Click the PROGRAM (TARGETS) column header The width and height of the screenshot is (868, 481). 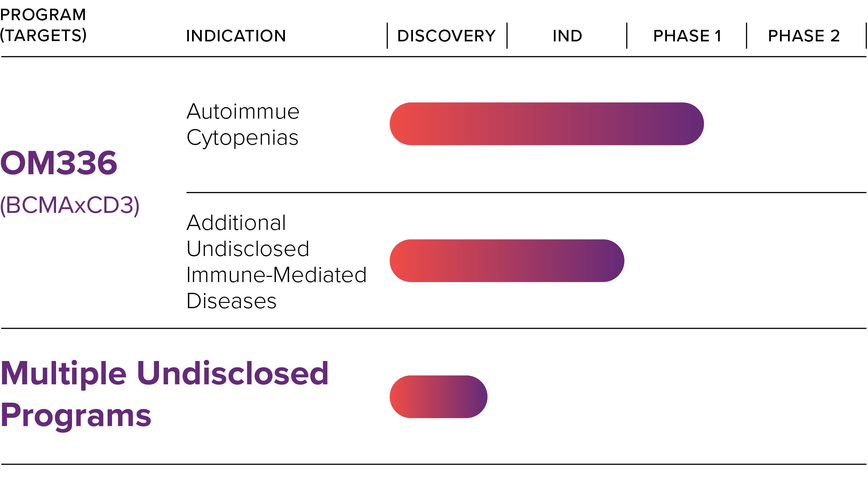click(43, 25)
